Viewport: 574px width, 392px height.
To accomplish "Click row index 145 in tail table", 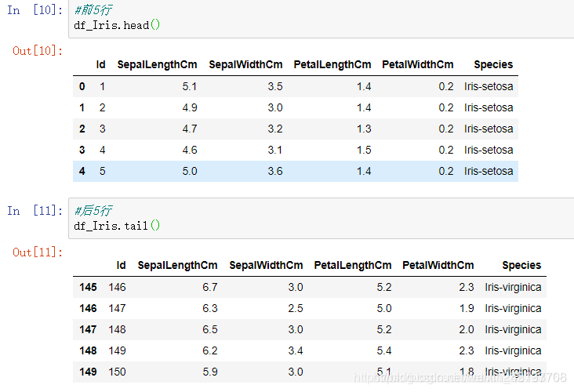I will coord(88,287).
